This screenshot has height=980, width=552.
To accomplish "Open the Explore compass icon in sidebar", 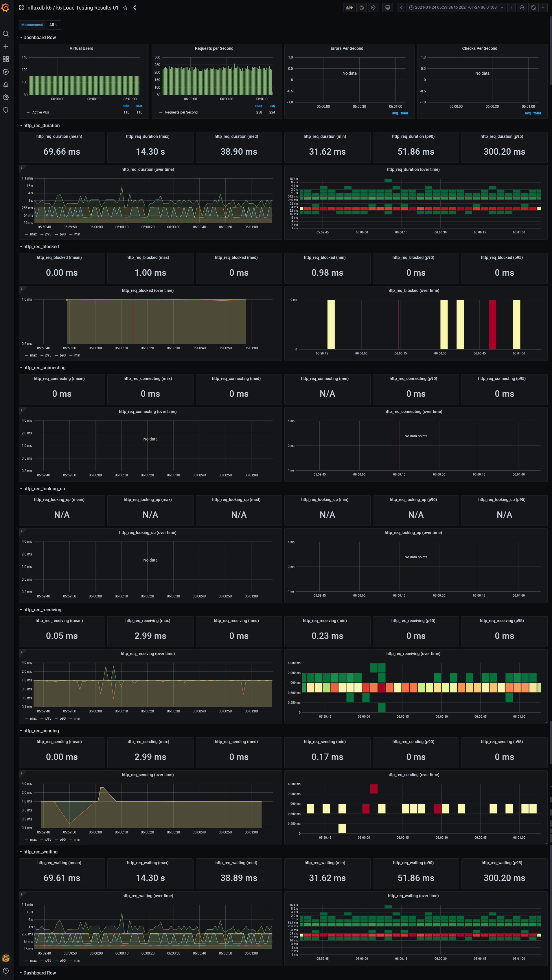I will pos(6,72).
